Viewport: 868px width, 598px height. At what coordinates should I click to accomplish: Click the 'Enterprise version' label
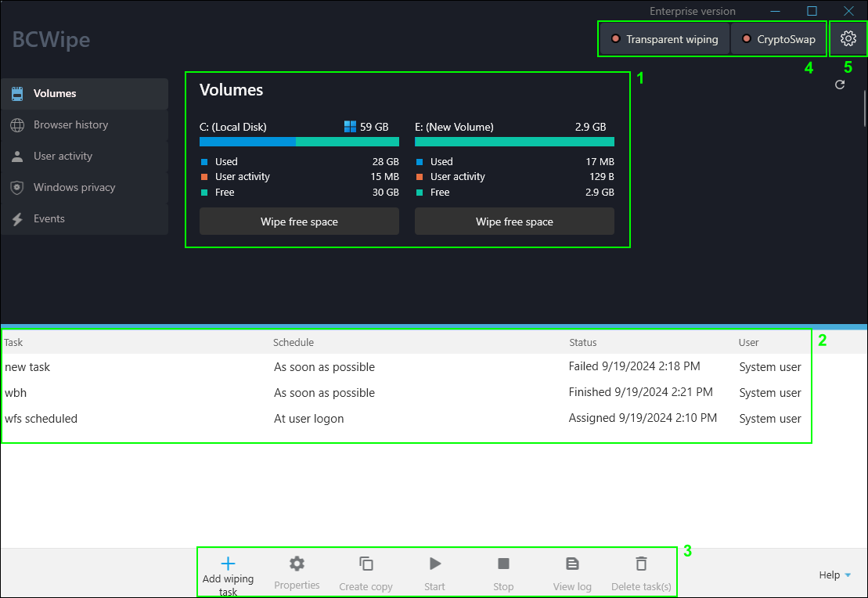[x=693, y=11]
